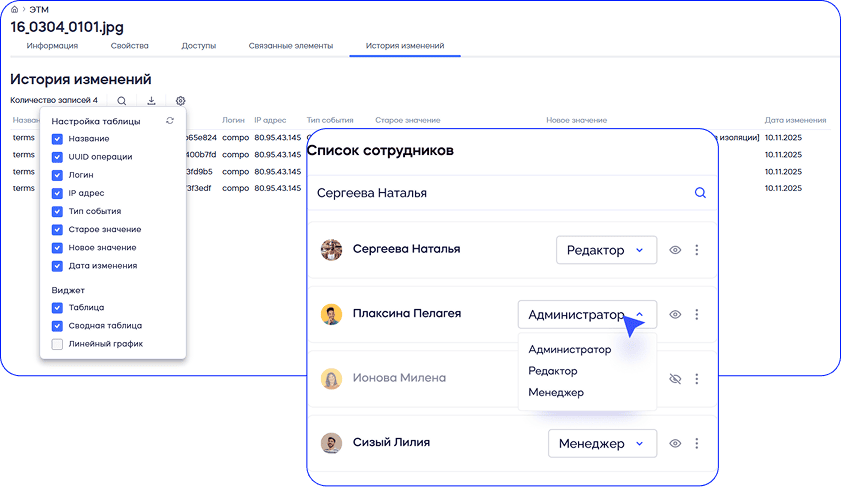The image size is (841, 487).
Task: Click the download icon in history toolbar
Action: coord(151,100)
